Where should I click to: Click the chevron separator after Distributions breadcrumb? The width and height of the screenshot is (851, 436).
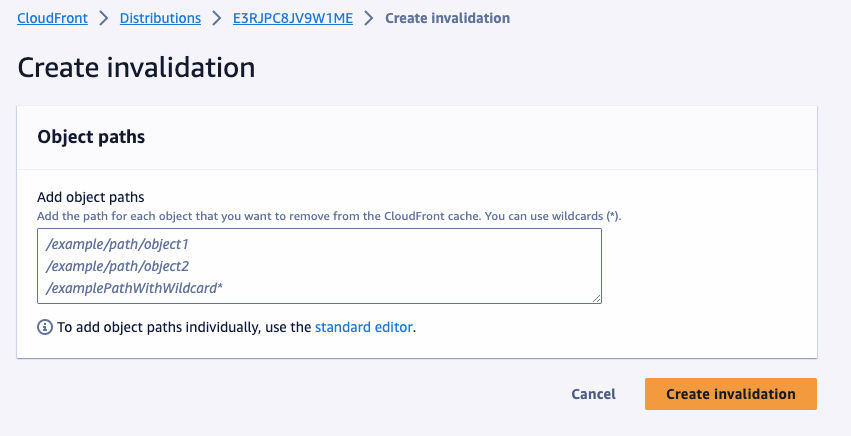pyautogui.click(x=217, y=18)
